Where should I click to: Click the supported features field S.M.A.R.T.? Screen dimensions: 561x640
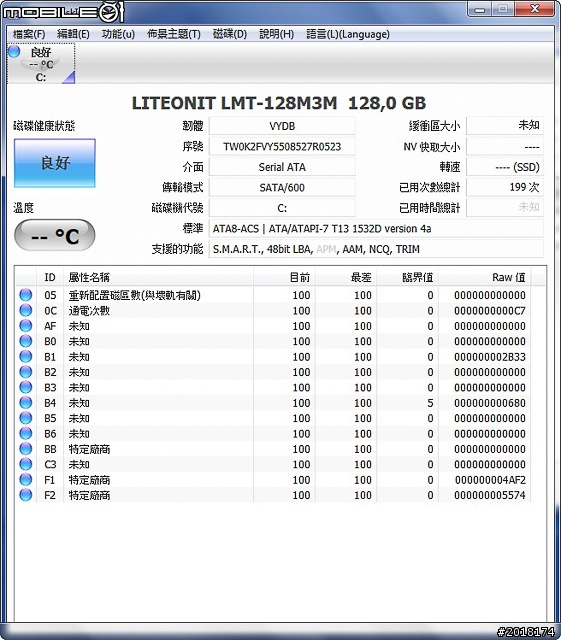[x=376, y=249]
